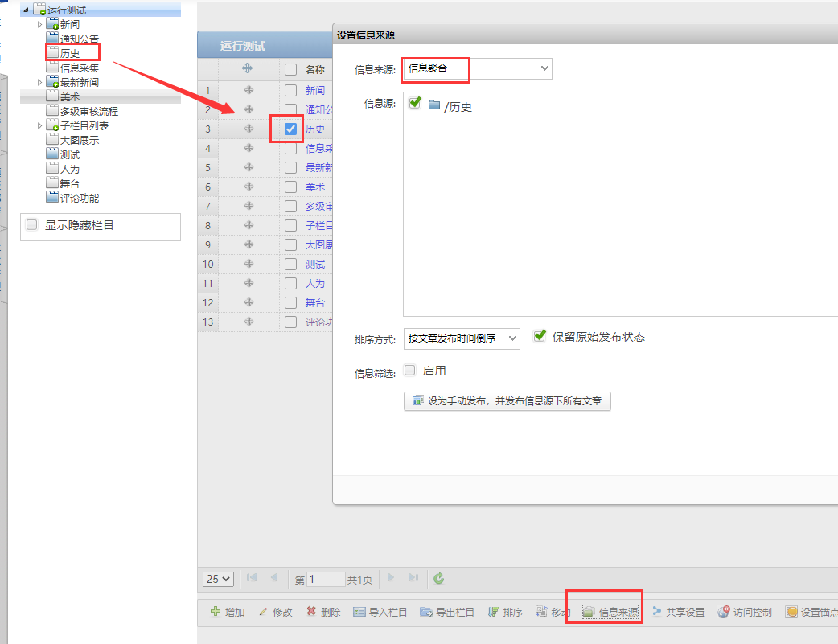Viewport: 838px width, 644px height.
Task: Select 美术 in the left tree
Action: 69,97
